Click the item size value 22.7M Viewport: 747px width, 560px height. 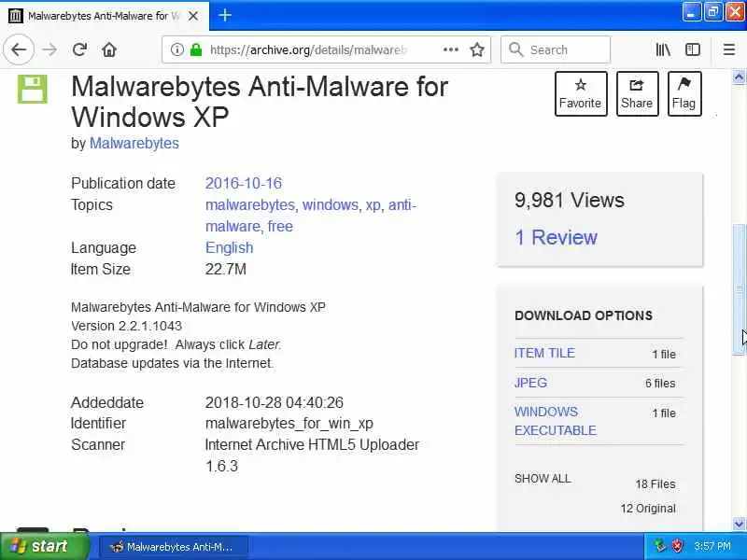[x=226, y=270]
